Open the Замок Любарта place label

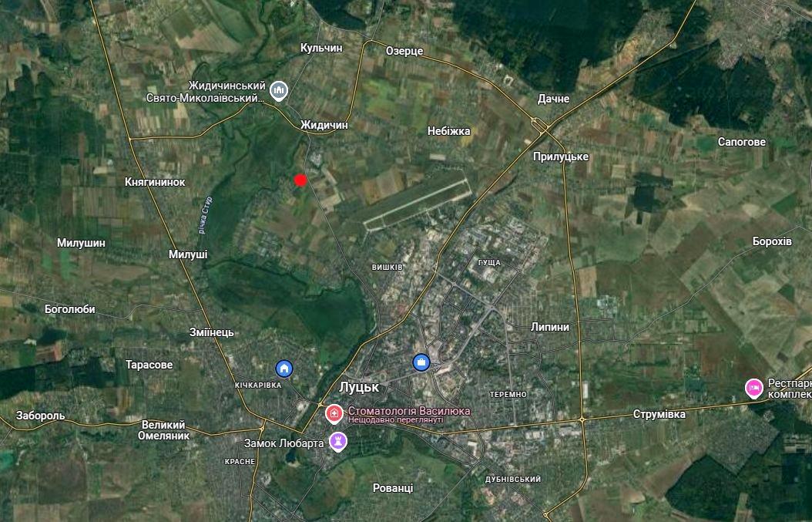284,443
